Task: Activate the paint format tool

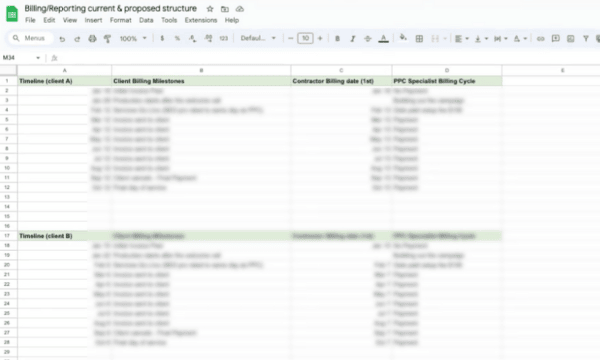Action: [107, 39]
